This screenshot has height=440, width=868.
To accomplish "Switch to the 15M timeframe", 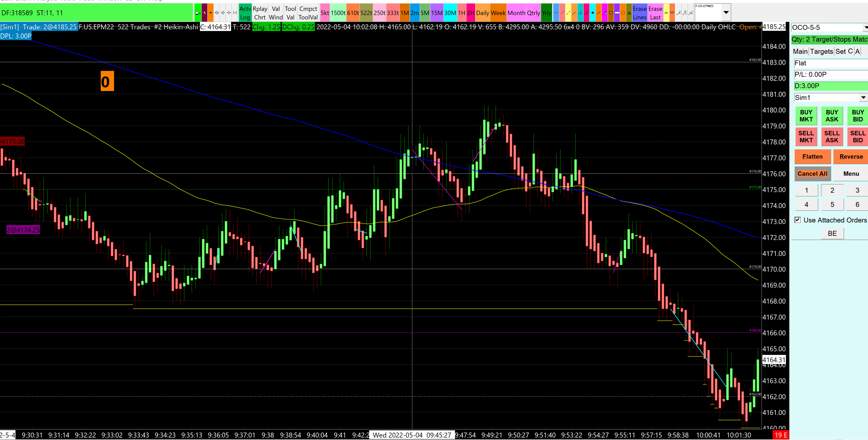I will coord(437,13).
